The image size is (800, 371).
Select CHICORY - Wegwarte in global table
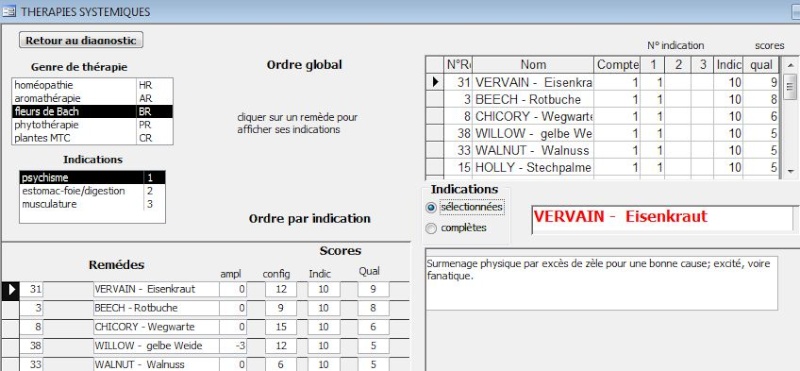533,116
